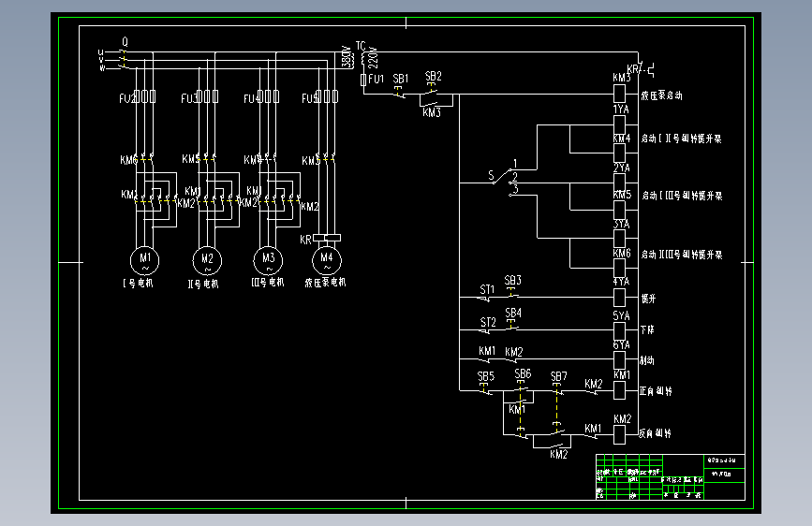812x526 pixels.
Task: Click the S three-position selector switch
Action: point(504,177)
